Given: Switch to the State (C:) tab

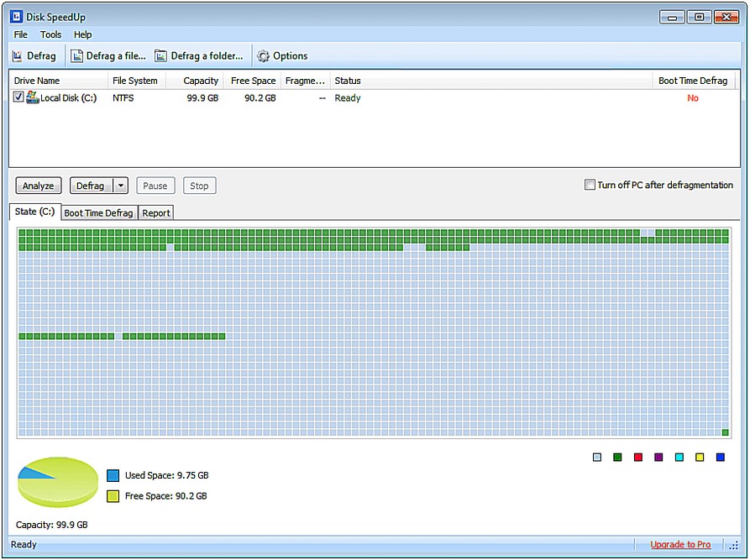Looking at the screenshot, I should pyautogui.click(x=35, y=212).
